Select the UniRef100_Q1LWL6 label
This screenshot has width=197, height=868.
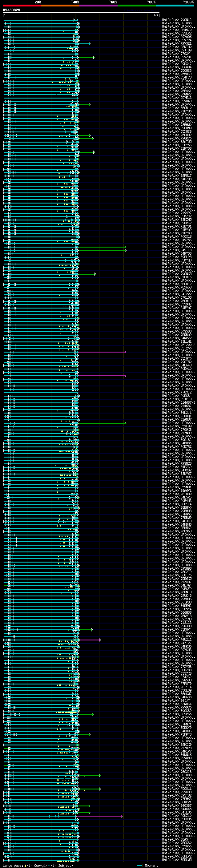tap(176, 277)
